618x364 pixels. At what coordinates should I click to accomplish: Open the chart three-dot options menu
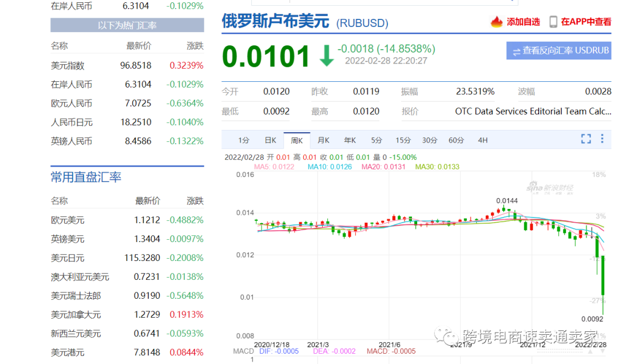(x=601, y=139)
